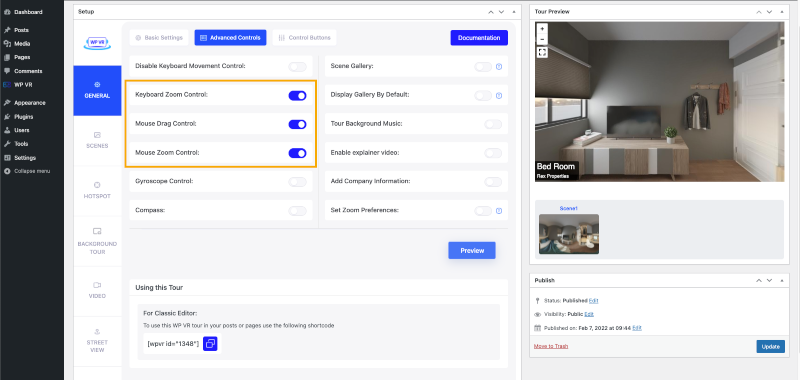The image size is (800, 380).
Task: Collapse the Publish panel
Action: 782,280
